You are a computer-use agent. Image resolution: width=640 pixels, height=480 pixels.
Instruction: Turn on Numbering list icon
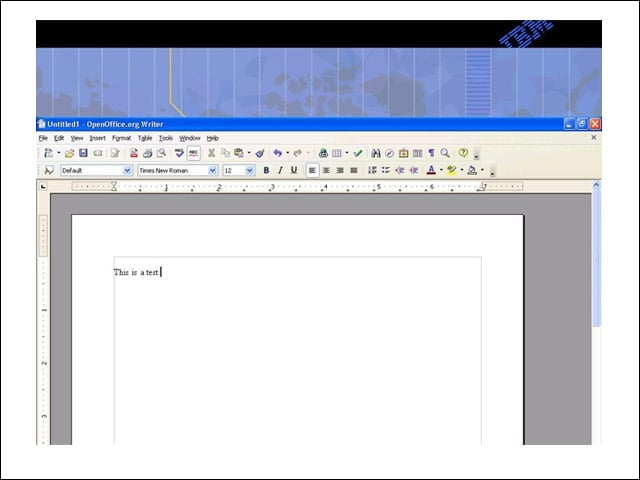pos(372,170)
